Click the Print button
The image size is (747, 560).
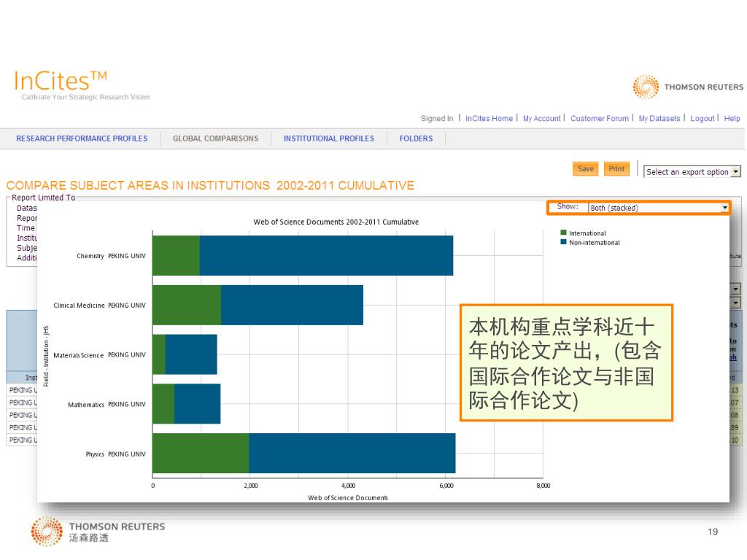point(616,168)
